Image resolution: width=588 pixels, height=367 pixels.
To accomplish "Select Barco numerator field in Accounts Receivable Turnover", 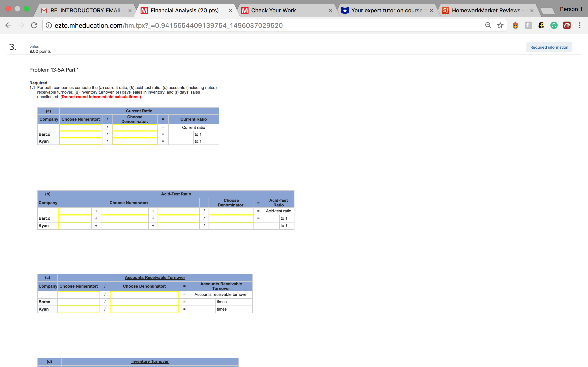I will [x=79, y=302].
